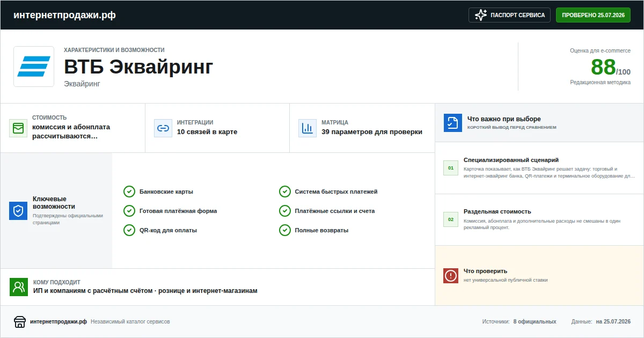Click the text 10 связей в карте
The image size is (644, 338).
point(207,132)
